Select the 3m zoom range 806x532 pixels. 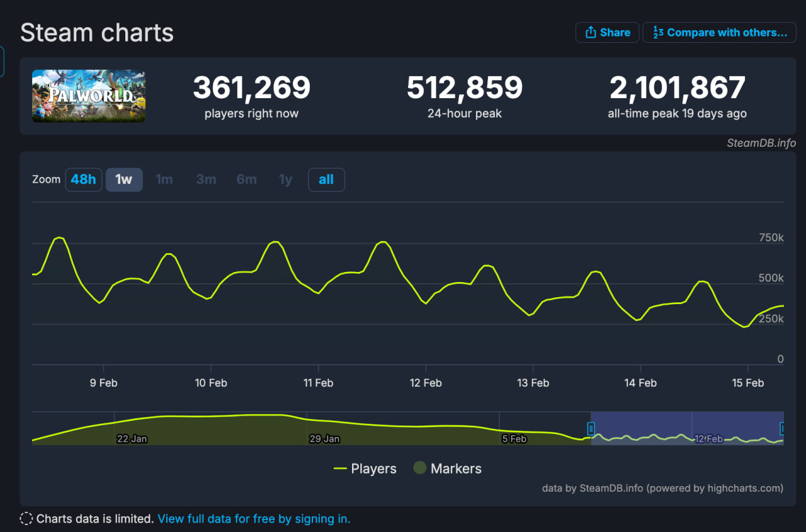(x=206, y=179)
